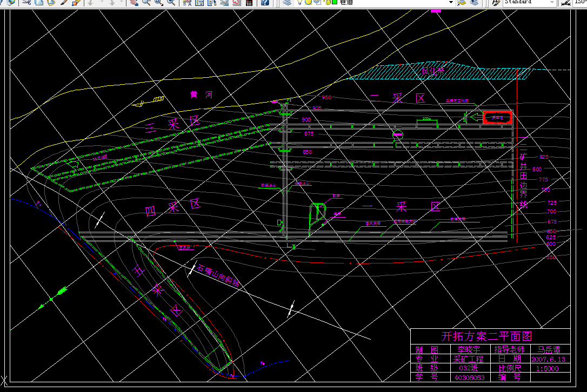The width and height of the screenshot is (587, 392).
Task: Click the 风化带 label in the hatched zone
Action: click(x=433, y=71)
